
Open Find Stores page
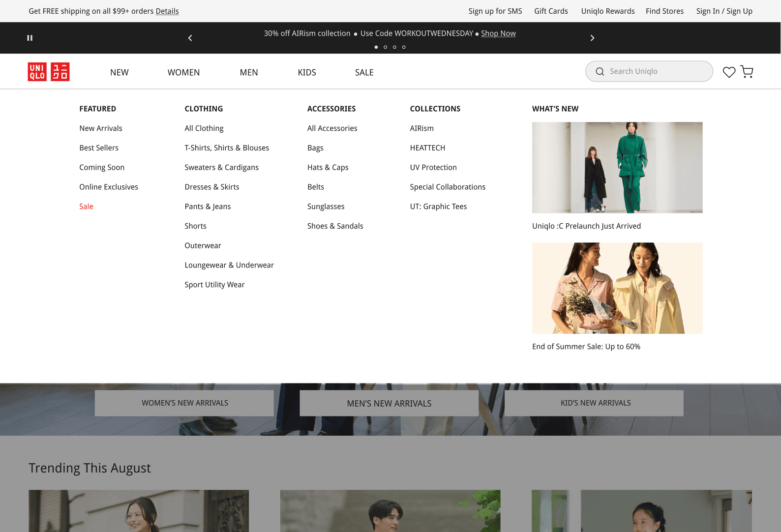664,11
